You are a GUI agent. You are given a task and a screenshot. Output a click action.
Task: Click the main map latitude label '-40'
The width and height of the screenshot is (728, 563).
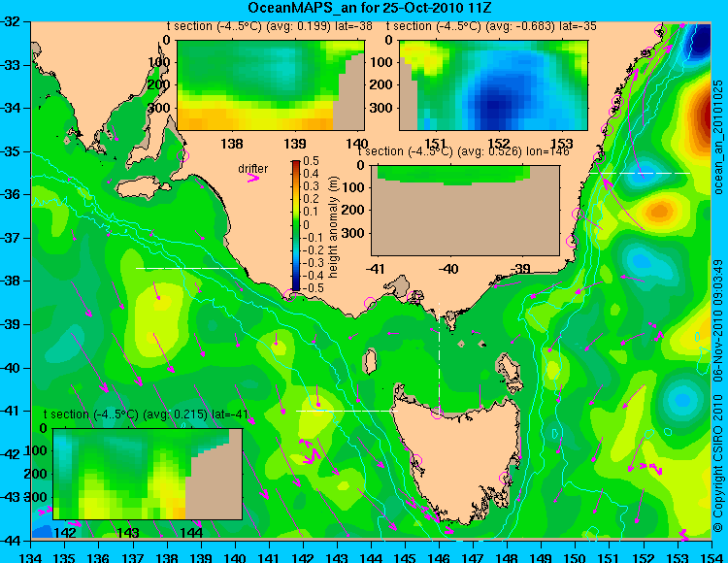click(x=11, y=368)
